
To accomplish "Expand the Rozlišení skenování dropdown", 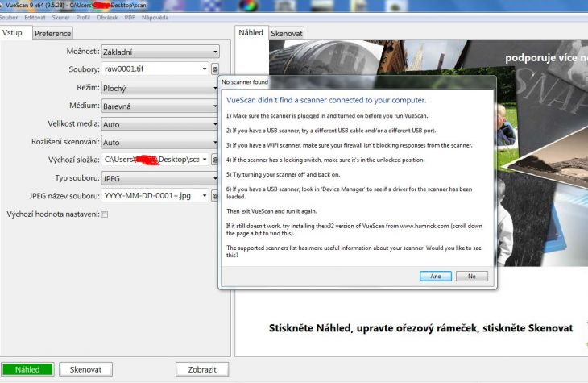I will click(160, 142).
